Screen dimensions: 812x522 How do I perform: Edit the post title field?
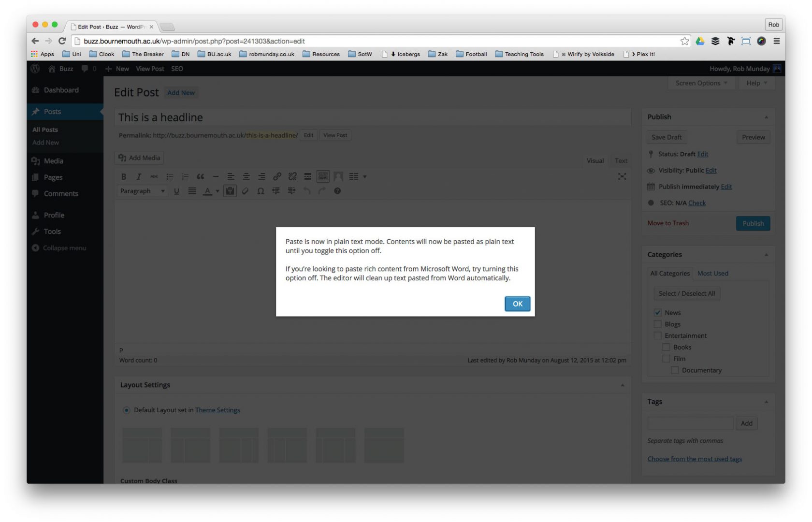point(373,117)
